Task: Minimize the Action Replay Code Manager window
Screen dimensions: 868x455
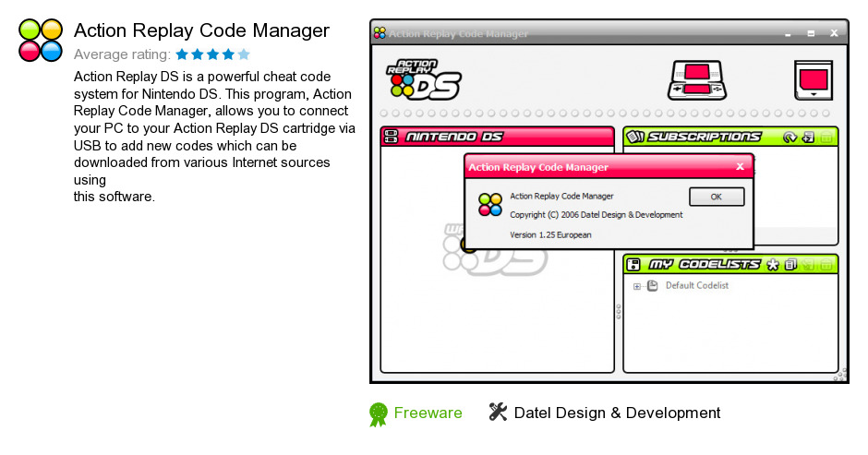Action: [x=788, y=34]
